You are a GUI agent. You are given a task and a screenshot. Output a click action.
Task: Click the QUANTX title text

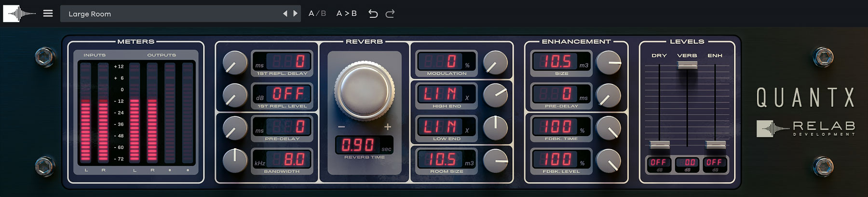805,98
